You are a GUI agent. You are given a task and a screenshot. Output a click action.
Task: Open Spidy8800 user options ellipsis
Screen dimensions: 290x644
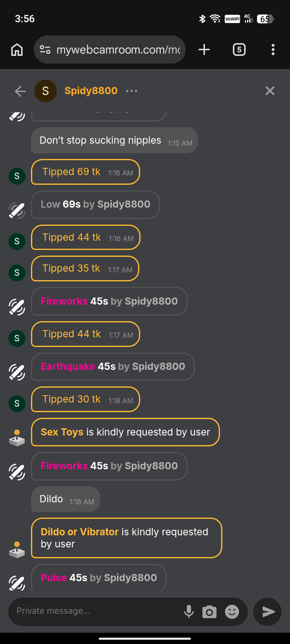click(x=132, y=91)
